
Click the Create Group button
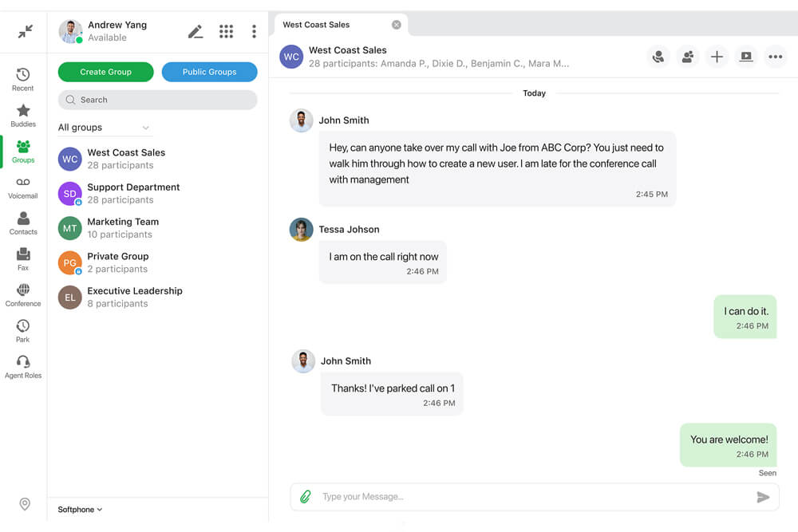tap(106, 72)
